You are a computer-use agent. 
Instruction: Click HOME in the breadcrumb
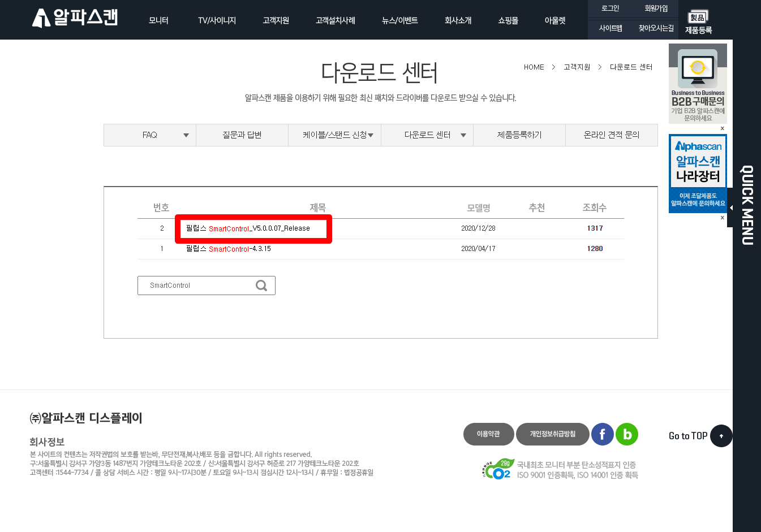pos(534,67)
